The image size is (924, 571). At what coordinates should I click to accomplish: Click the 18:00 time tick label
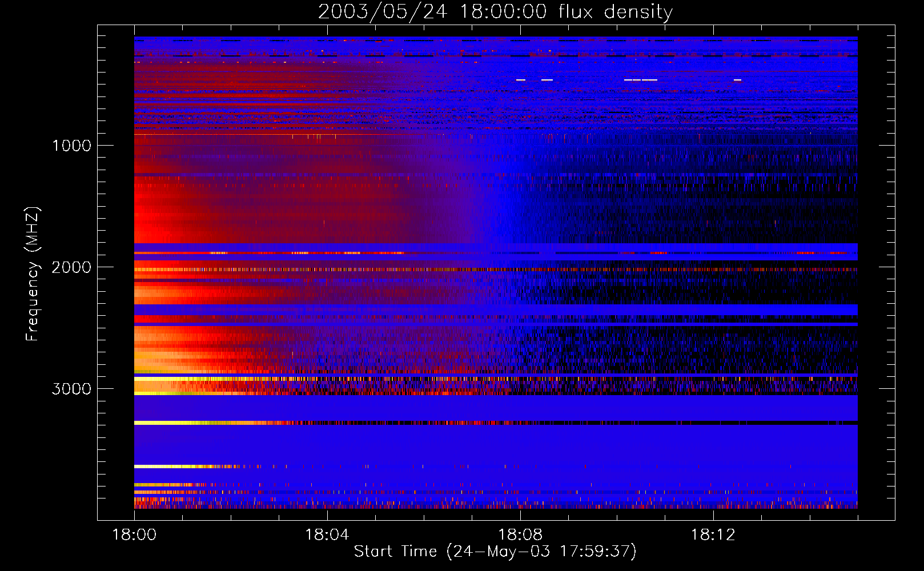[134, 534]
